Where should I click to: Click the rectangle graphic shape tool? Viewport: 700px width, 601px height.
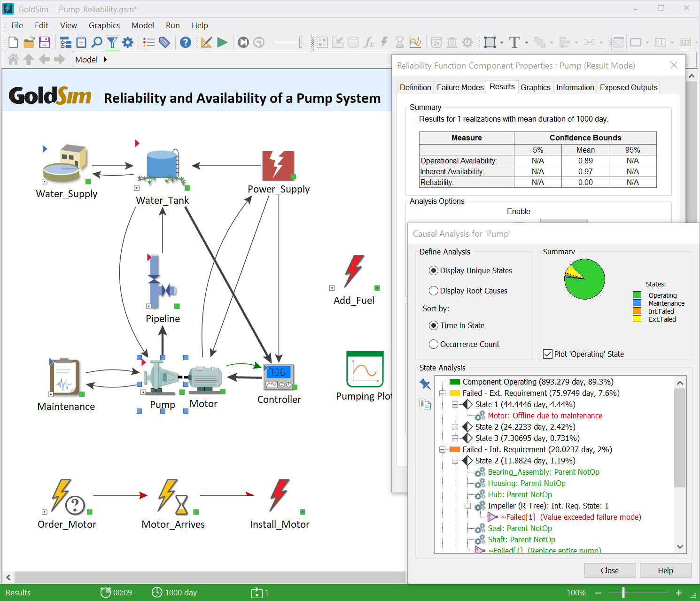pyautogui.click(x=490, y=42)
